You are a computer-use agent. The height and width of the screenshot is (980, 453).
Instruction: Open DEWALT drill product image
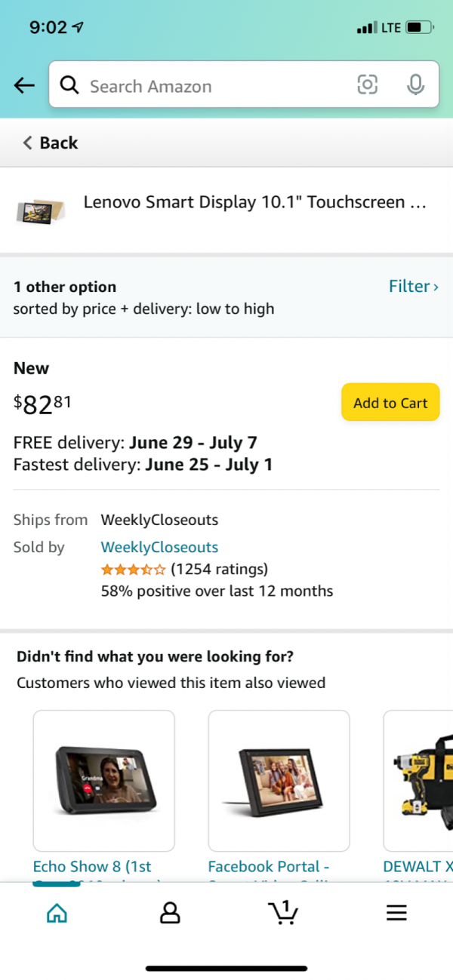pyautogui.click(x=418, y=781)
